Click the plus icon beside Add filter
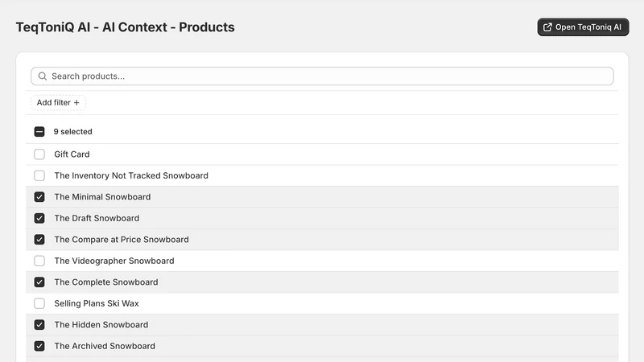The image size is (644, 362). [x=76, y=103]
